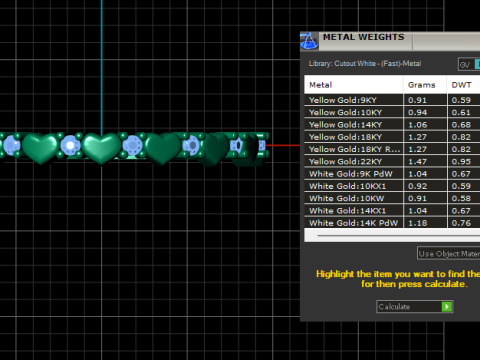Select the Yellow Gold:14KY row
Screen dimensions: 480x360
click(392, 125)
